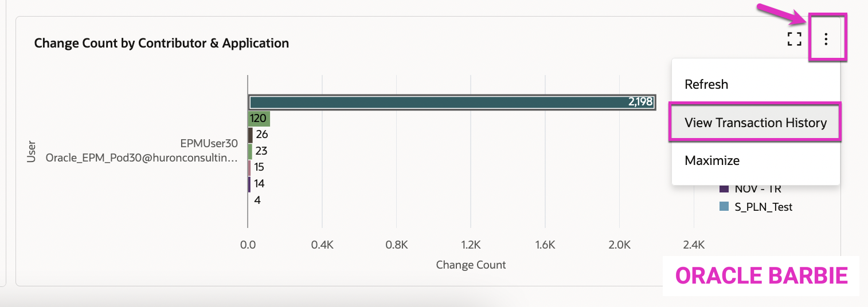The width and height of the screenshot is (868, 307).
Task: Select the S_PLN_Test legend label
Action: tap(764, 207)
